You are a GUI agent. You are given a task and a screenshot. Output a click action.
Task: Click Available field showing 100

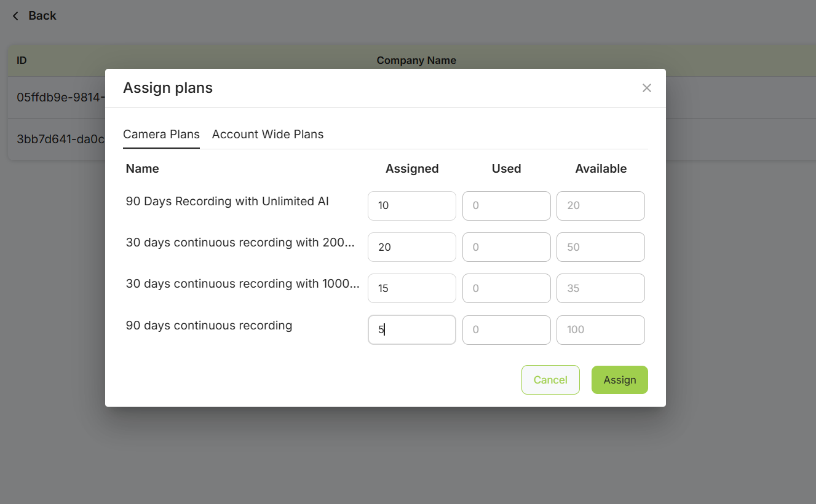coord(600,330)
